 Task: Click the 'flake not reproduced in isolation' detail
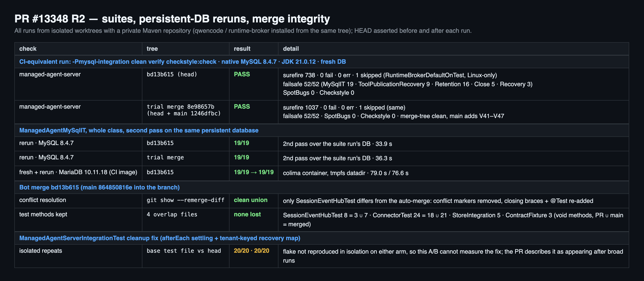[453, 256]
